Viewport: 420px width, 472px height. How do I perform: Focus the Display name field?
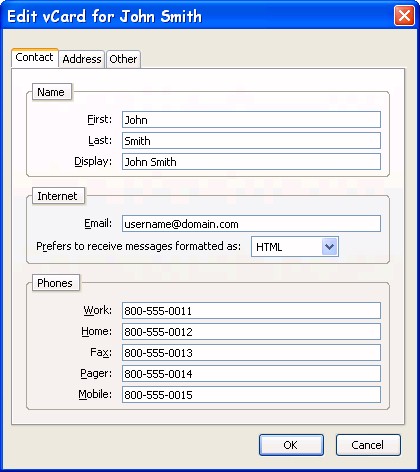pyautogui.click(x=251, y=162)
